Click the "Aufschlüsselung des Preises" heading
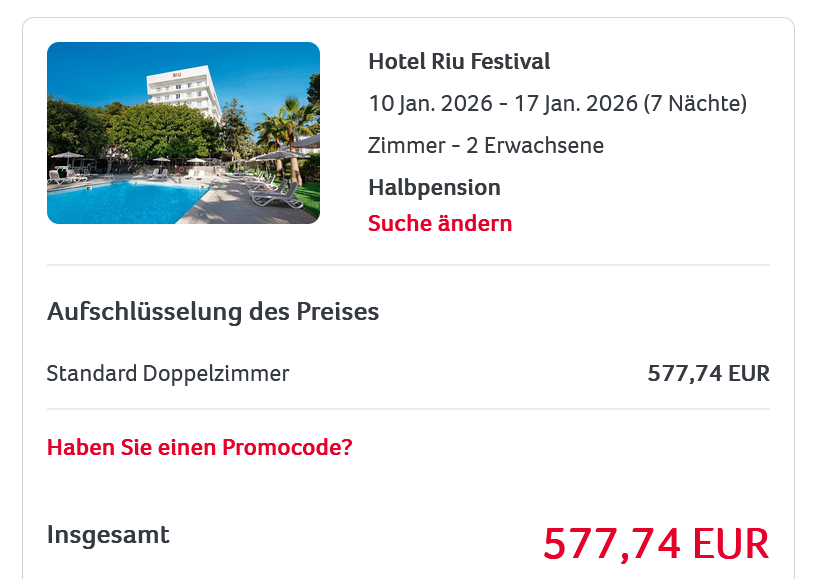 click(213, 311)
